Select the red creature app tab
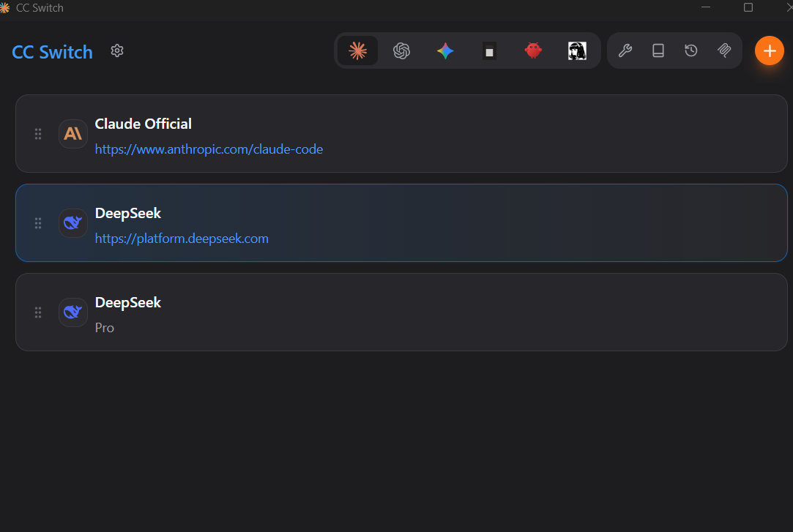 [533, 50]
